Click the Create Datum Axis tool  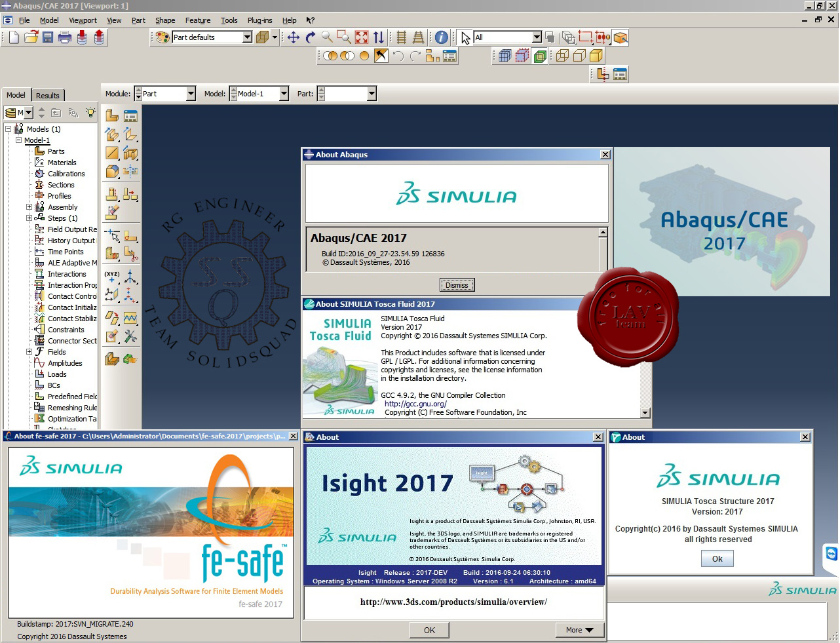click(130, 276)
